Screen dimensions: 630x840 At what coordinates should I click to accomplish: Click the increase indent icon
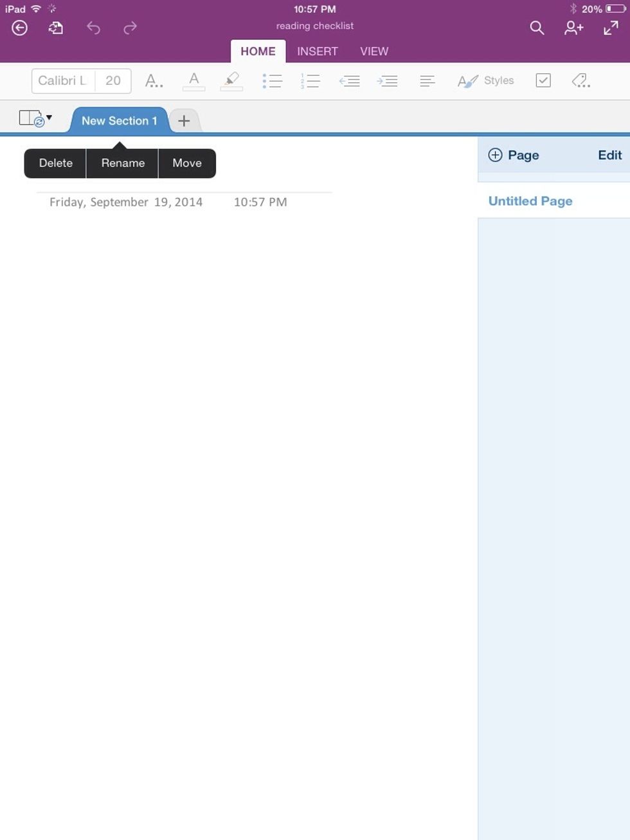(388, 80)
